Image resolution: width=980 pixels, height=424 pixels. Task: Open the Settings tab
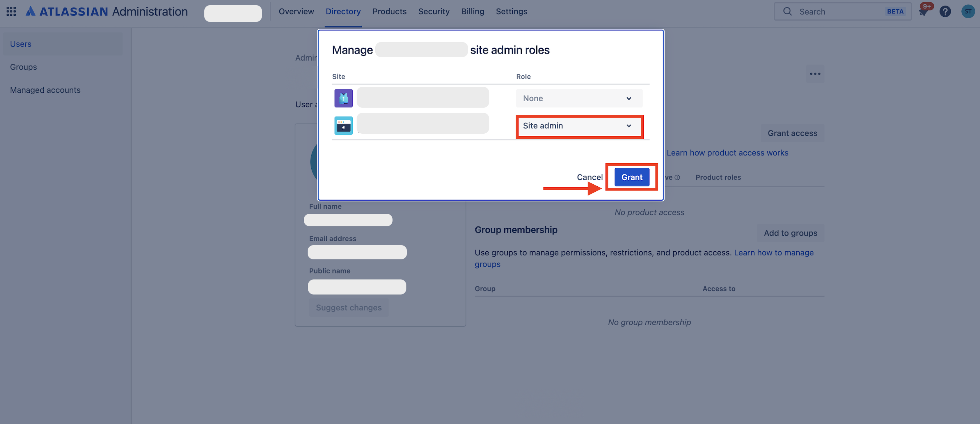click(x=511, y=11)
